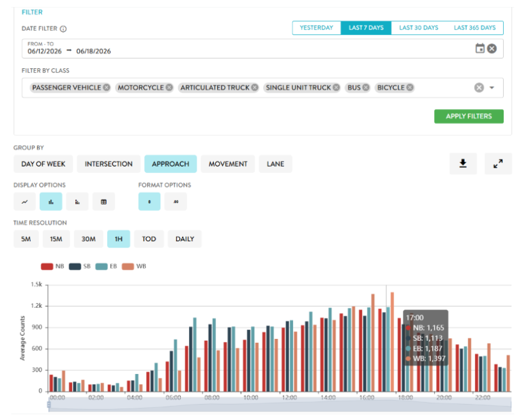
Task: Clear the date range field
Action: [x=492, y=49]
